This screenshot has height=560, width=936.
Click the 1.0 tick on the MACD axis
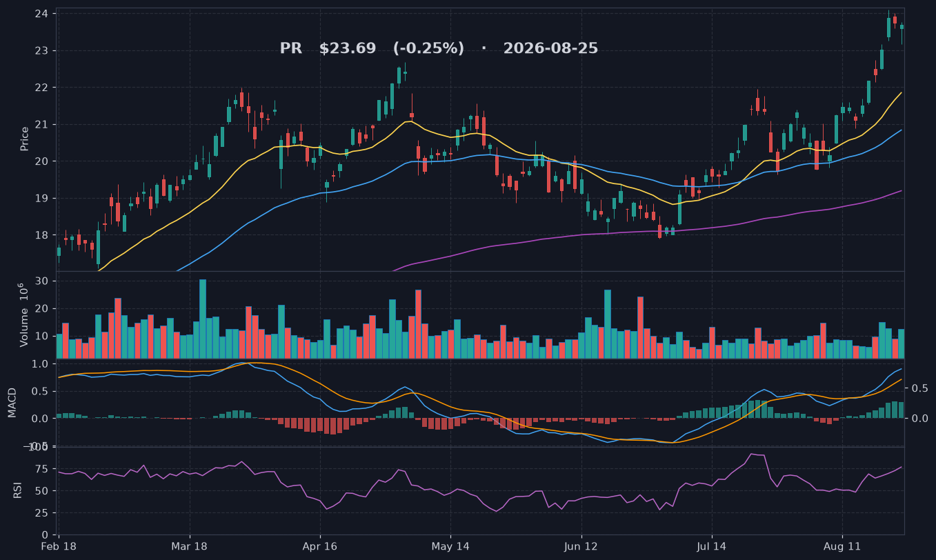tap(40, 363)
